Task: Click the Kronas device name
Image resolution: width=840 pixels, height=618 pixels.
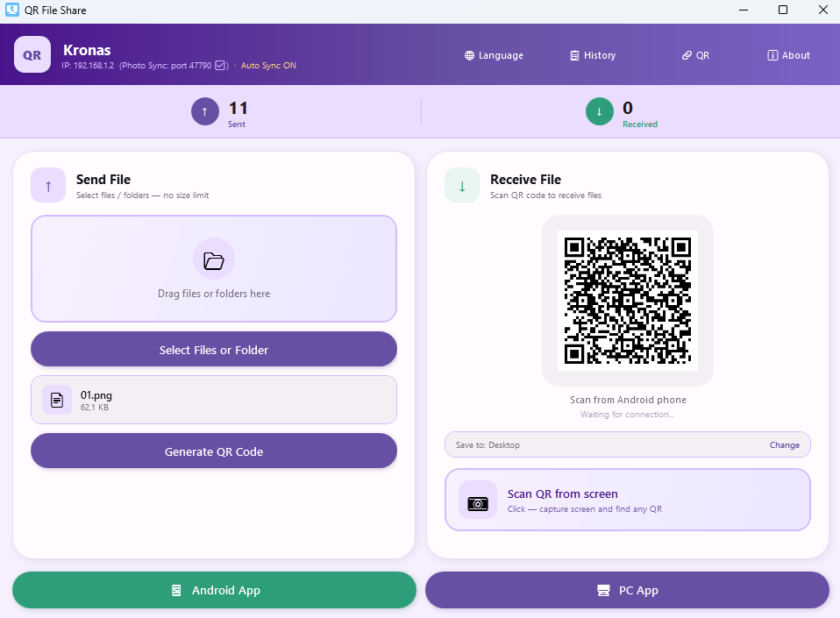Action: [87, 50]
